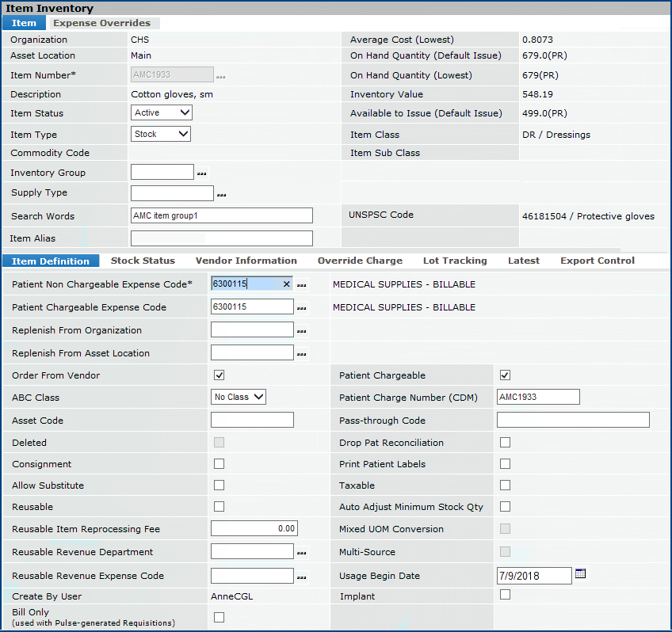Open Supply Type lookup ellipsis

(x=221, y=194)
